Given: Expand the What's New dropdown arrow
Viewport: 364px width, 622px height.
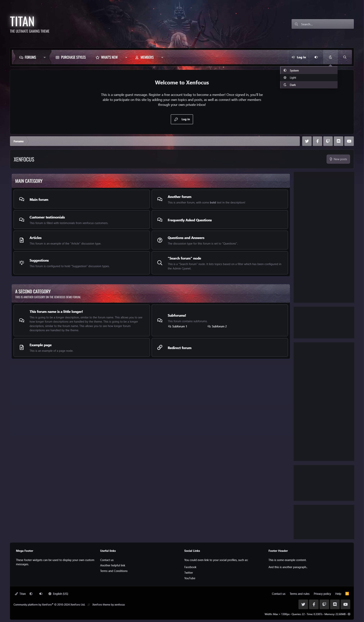Looking at the screenshot, I should (x=126, y=58).
